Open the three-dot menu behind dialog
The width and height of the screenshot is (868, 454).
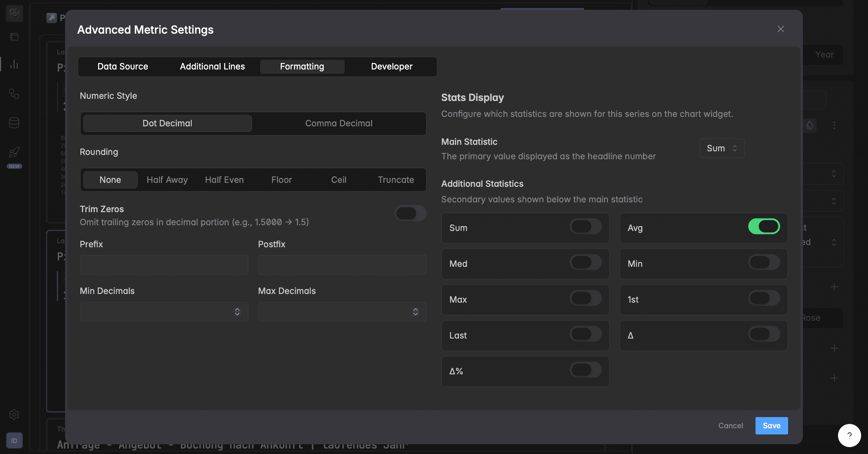(x=834, y=125)
